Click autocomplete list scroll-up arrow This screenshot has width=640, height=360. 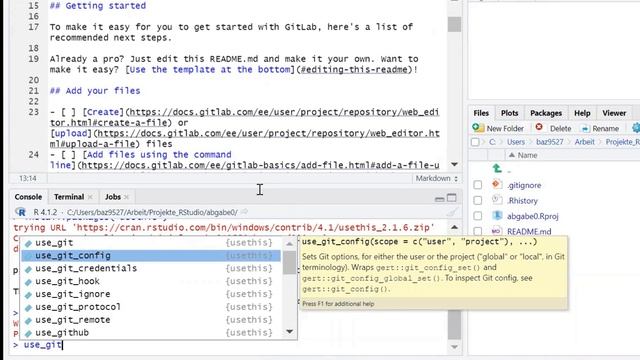click(x=289, y=244)
